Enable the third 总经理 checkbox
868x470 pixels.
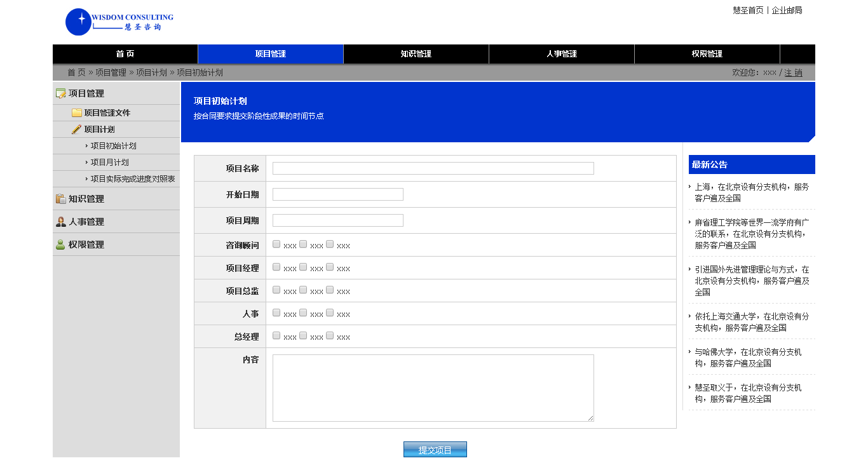point(330,335)
